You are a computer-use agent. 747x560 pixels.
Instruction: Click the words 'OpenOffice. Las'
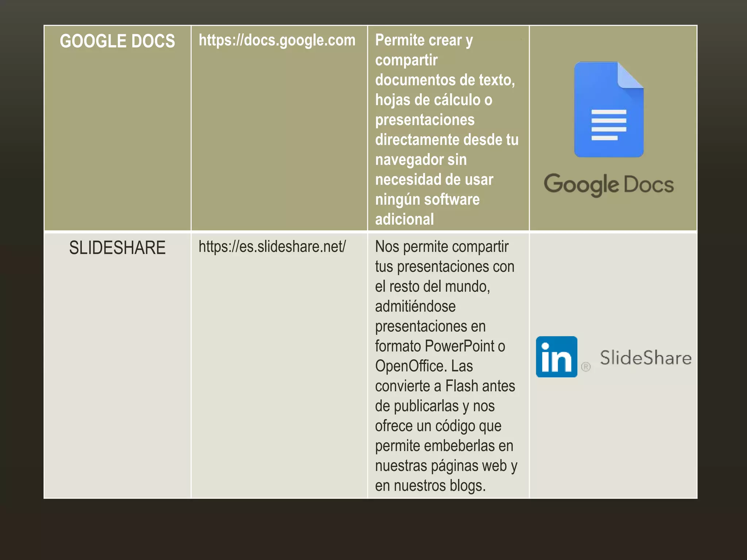424,366
